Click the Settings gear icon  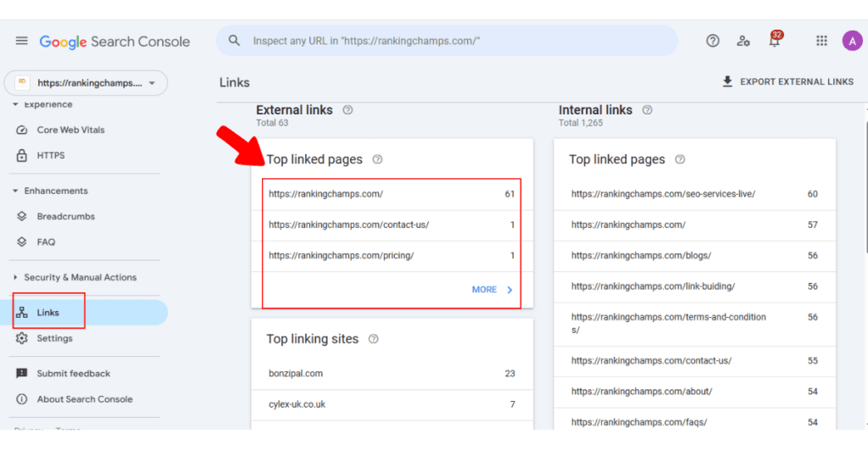tap(21, 338)
